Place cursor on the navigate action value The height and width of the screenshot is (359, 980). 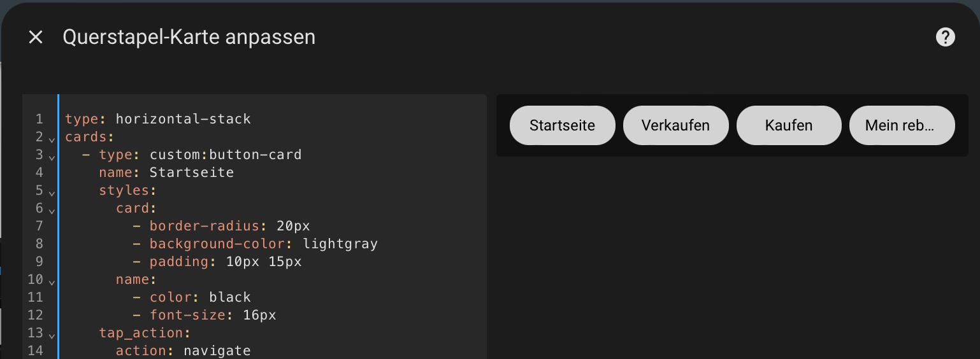click(217, 351)
